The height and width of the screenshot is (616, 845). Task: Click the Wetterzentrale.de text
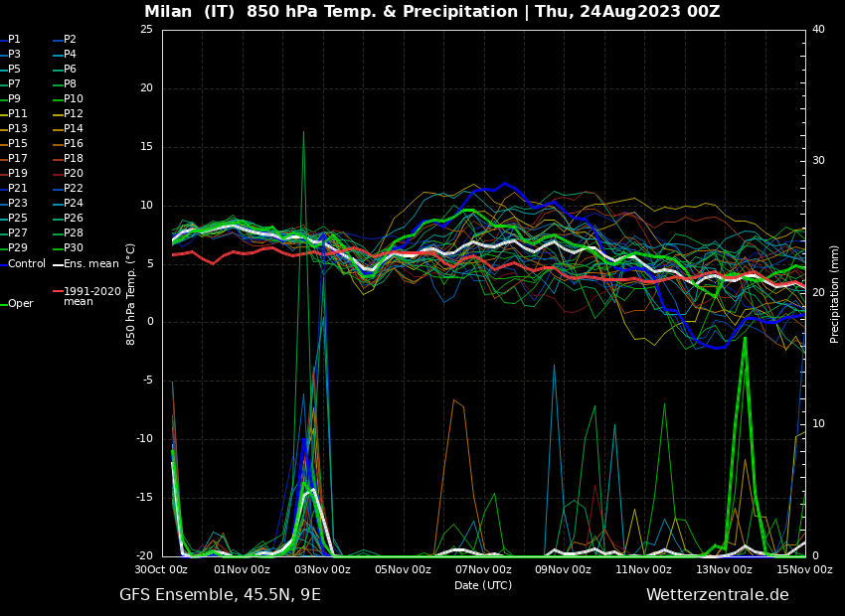coord(717,595)
